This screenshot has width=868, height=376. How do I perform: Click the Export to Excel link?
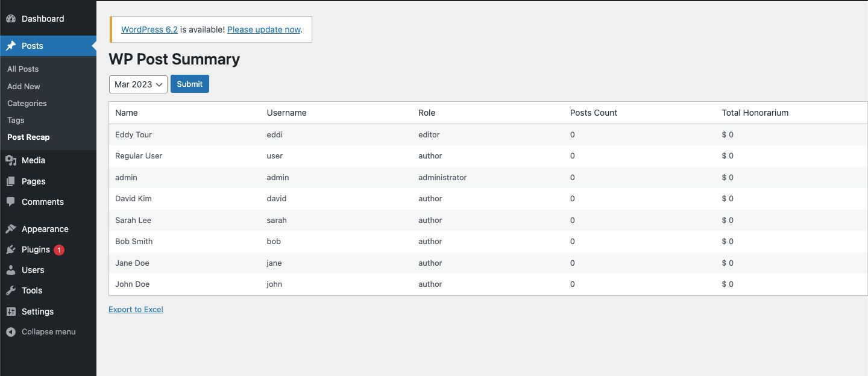[x=136, y=310]
